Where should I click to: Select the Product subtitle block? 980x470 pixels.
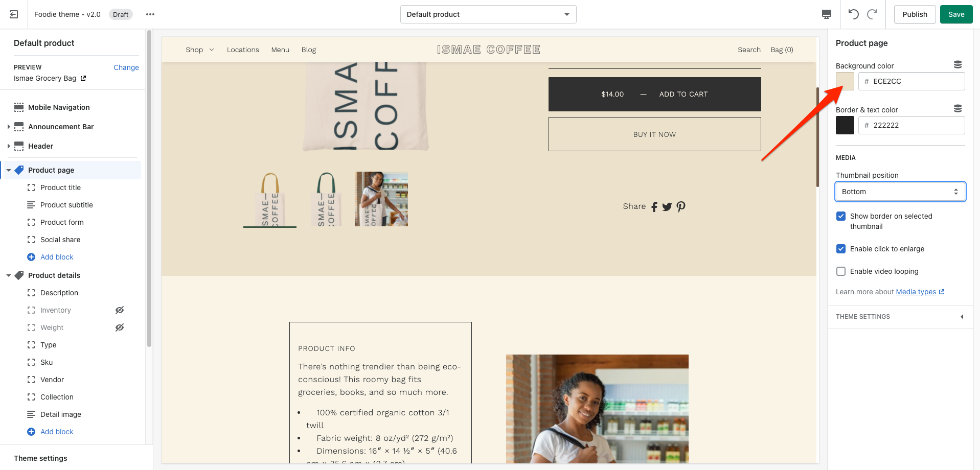66,205
